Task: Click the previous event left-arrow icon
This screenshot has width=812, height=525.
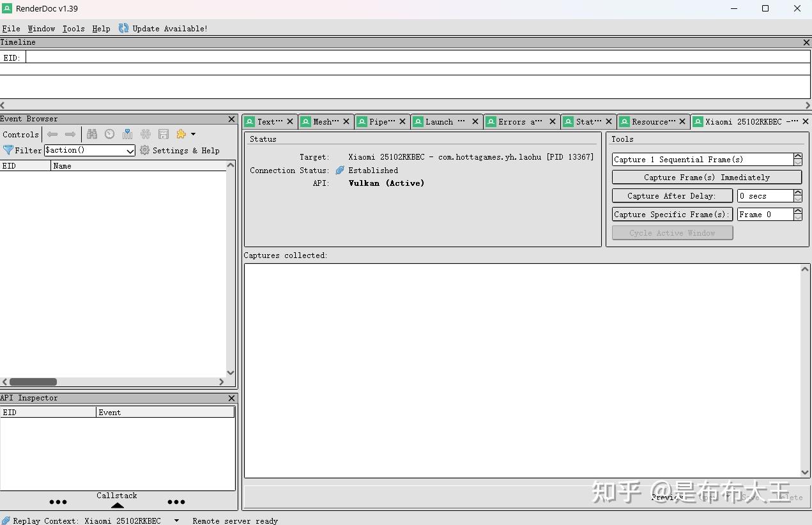Action: [52, 134]
